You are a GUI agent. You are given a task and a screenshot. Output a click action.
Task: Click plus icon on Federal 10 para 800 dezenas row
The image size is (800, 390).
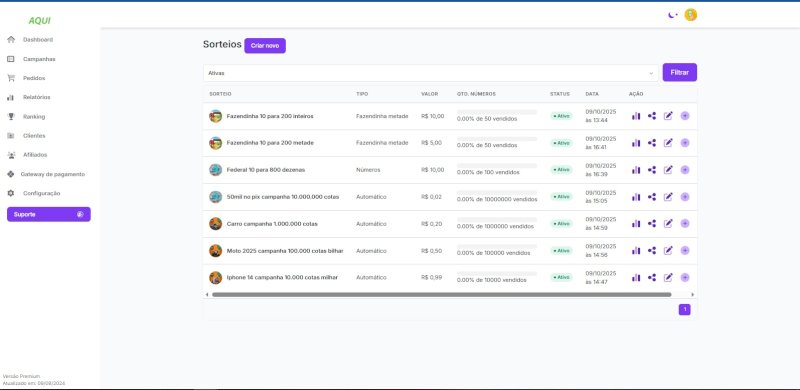(685, 170)
